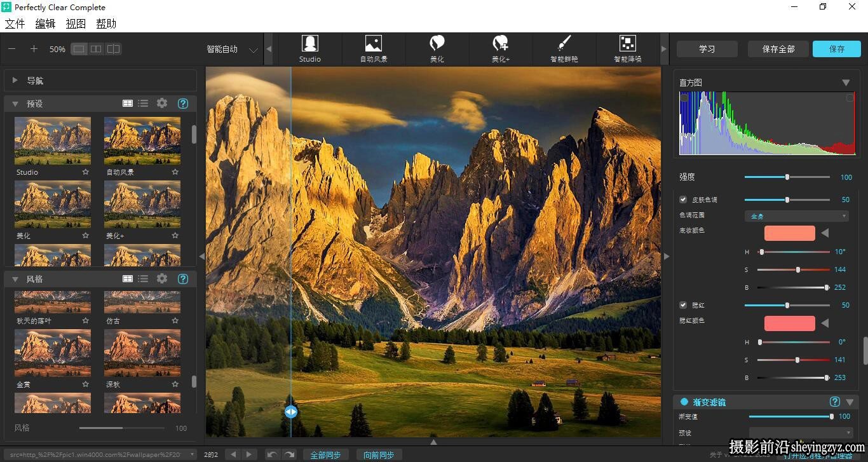Image resolution: width=868 pixels, height=462 pixels.
Task: Click the 全部同步 button
Action: [325, 454]
